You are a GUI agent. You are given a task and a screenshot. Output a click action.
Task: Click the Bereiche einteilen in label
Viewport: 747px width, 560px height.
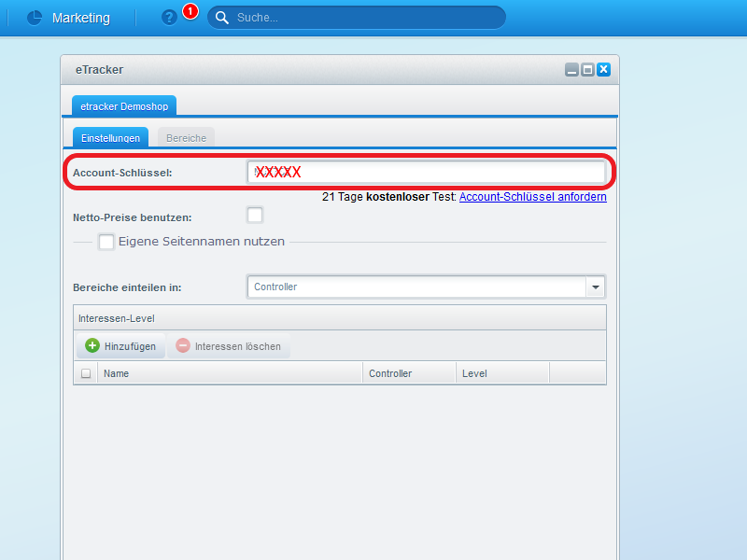(127, 287)
